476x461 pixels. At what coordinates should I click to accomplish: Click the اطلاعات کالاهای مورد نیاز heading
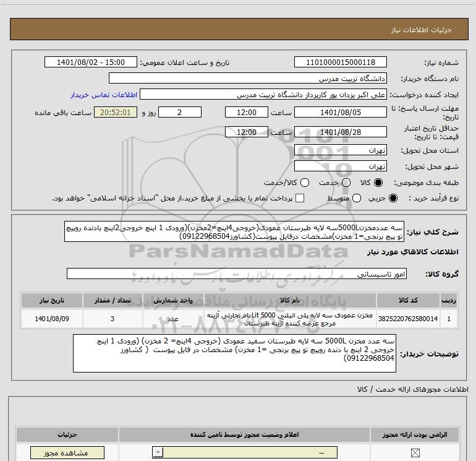click(412, 252)
